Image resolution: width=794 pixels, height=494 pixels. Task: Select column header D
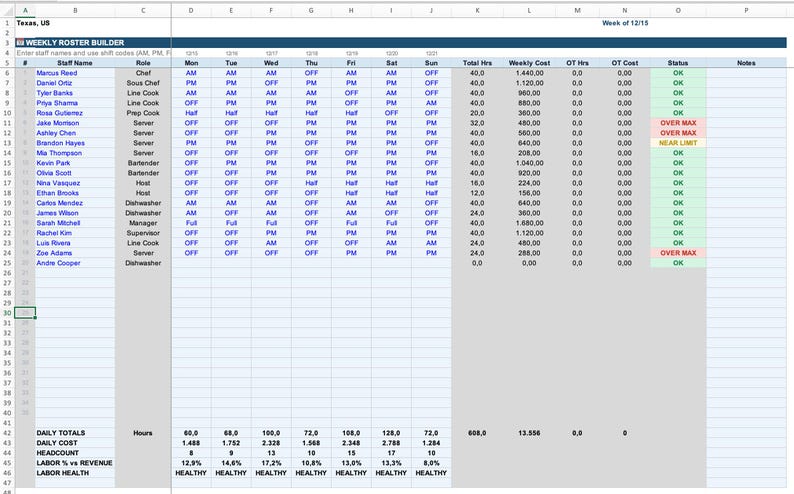click(x=191, y=10)
